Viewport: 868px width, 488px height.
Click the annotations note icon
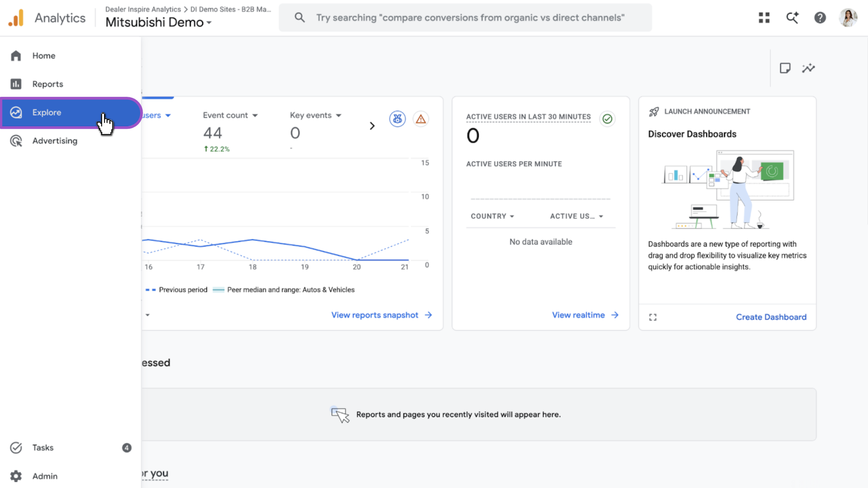pyautogui.click(x=785, y=68)
